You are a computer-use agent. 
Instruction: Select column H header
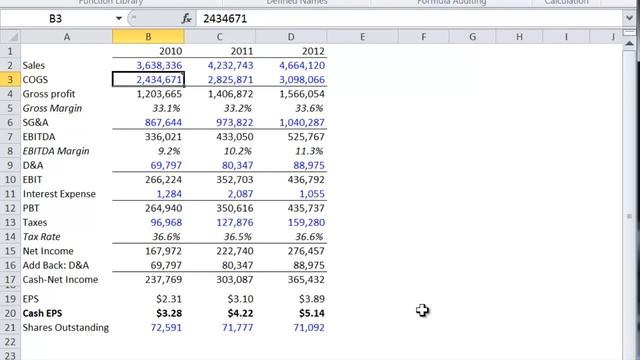pos(519,37)
